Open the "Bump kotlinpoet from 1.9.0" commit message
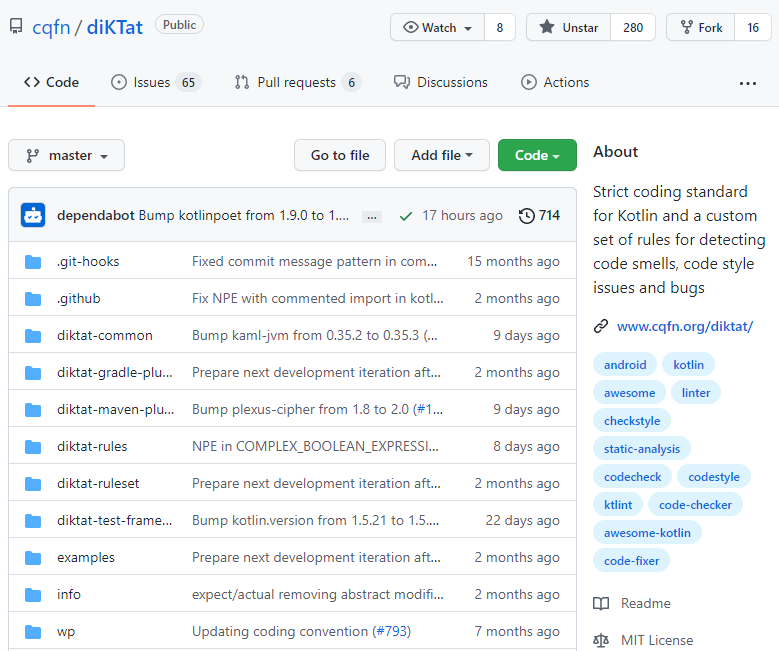Viewport: 779px width, 651px height. [243, 216]
